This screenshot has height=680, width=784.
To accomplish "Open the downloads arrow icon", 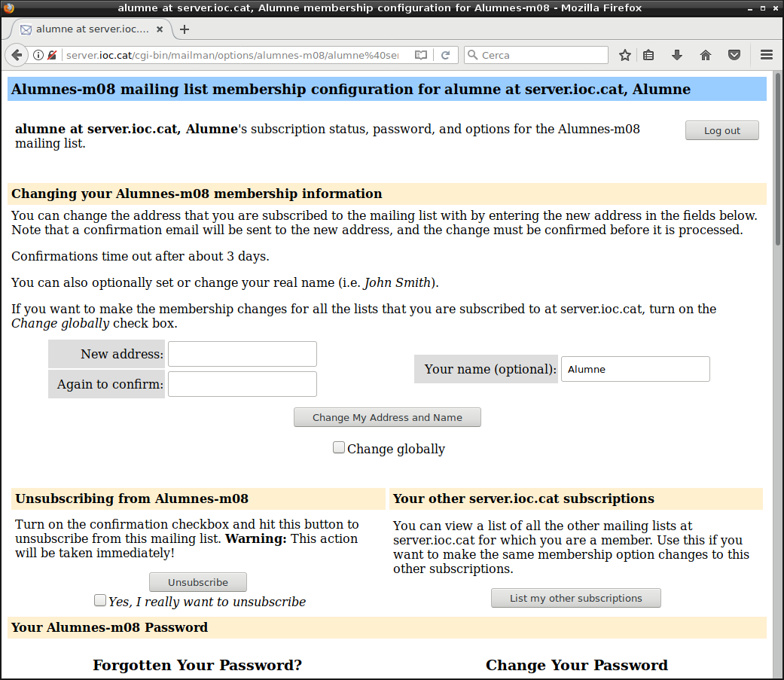I will pos(677,55).
